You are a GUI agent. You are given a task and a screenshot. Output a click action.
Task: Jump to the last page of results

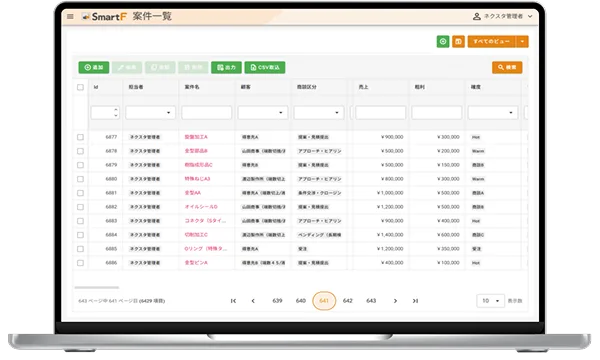point(415,301)
